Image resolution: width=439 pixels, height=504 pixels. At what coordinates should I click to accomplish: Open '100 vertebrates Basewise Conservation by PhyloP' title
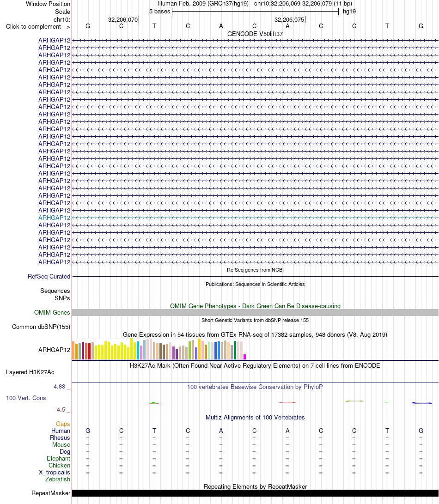tap(255, 387)
